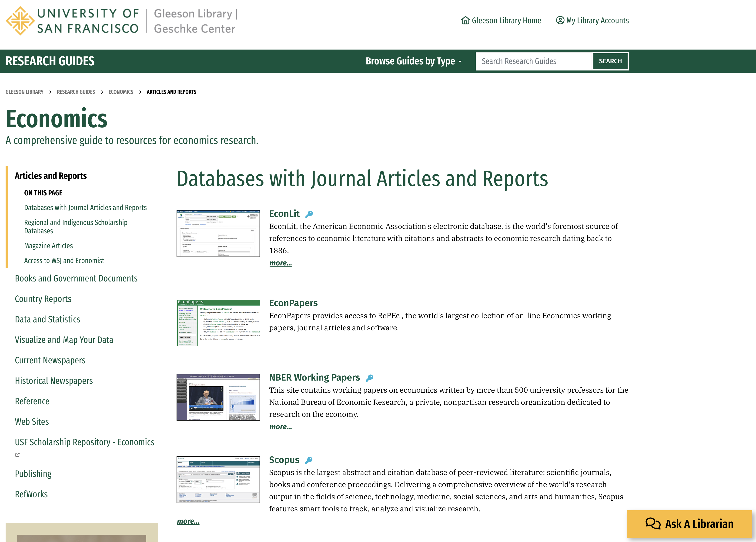Open the Current Newspapers page
Image resolution: width=756 pixels, height=542 pixels.
pyautogui.click(x=50, y=360)
